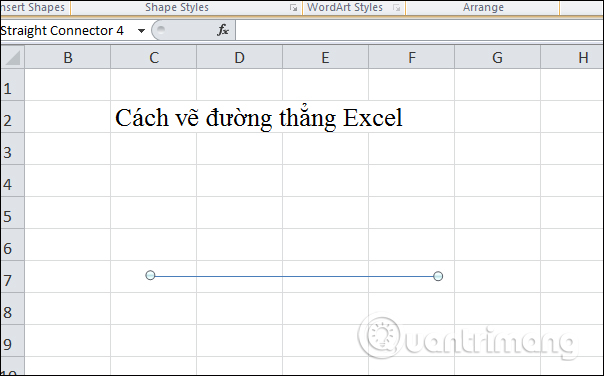Viewport: 604px width, 376px height.
Task: Click the Insert Shapes group label
Action: 33,7
